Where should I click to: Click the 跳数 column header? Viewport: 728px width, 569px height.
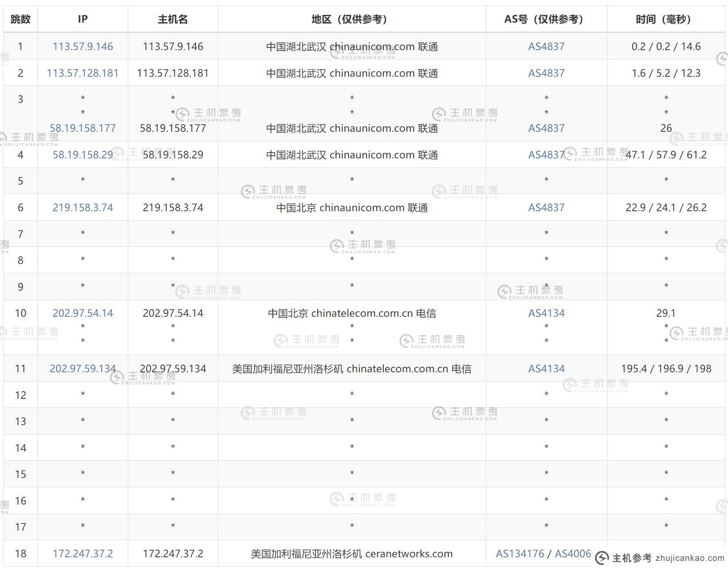click(x=20, y=19)
